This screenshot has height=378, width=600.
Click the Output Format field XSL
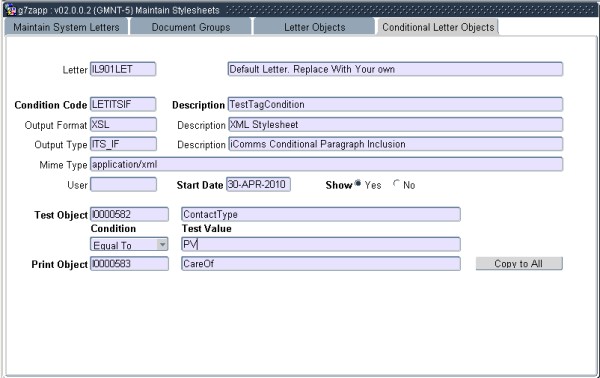click(123, 124)
